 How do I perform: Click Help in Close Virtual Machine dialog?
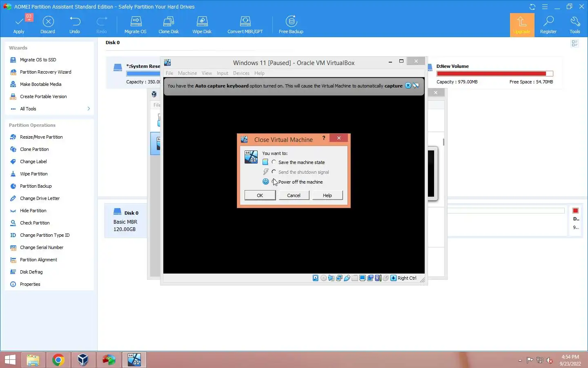coord(327,195)
